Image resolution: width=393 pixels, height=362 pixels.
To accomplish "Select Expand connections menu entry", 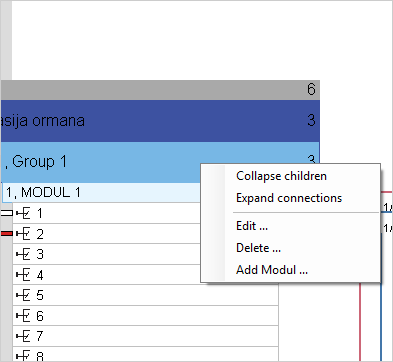I will (x=289, y=198).
